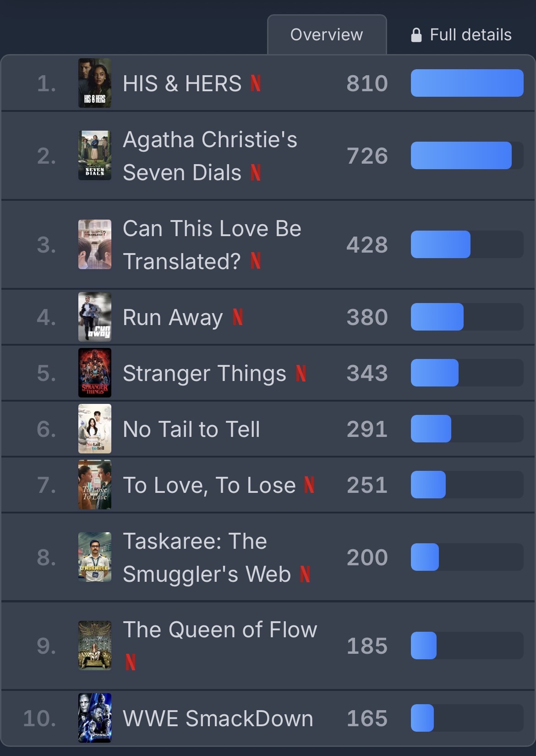536x756 pixels.
Task: Click the Netflix logo after To Love, To Lose
Action: [309, 485]
